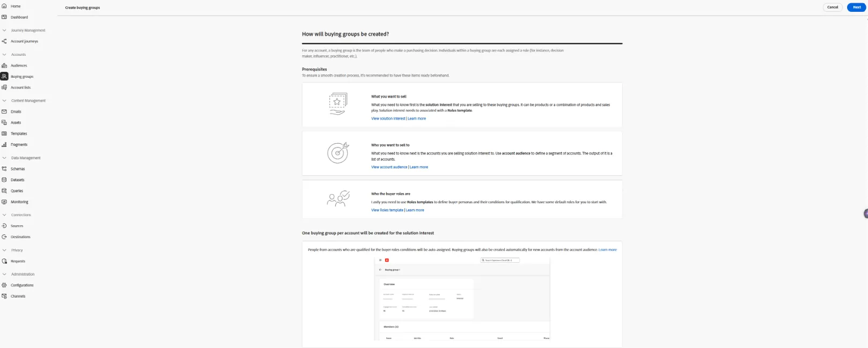Collapse the Privacy section
The image size is (868, 348).
(x=4, y=250)
